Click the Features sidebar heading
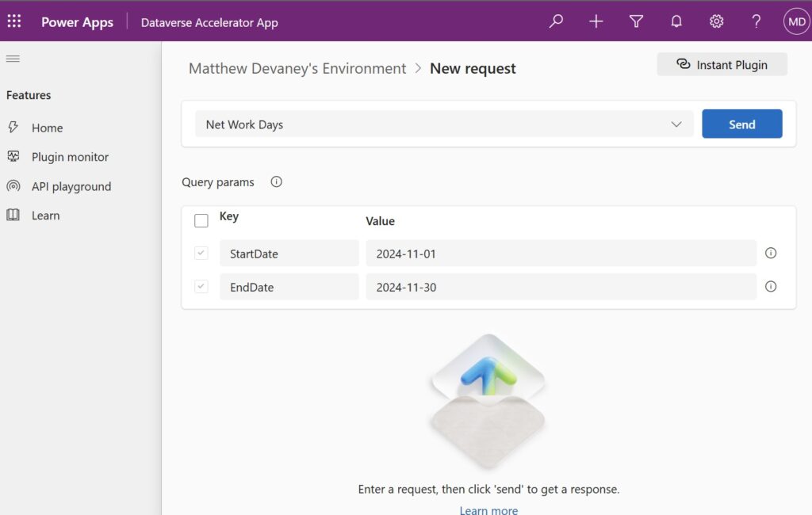The width and height of the screenshot is (812, 515). tap(29, 95)
